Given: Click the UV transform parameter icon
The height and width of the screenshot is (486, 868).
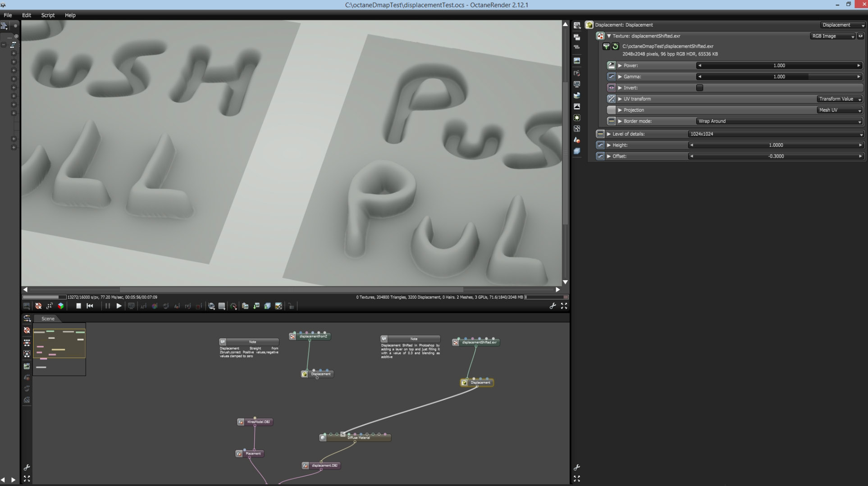Looking at the screenshot, I should (x=611, y=99).
